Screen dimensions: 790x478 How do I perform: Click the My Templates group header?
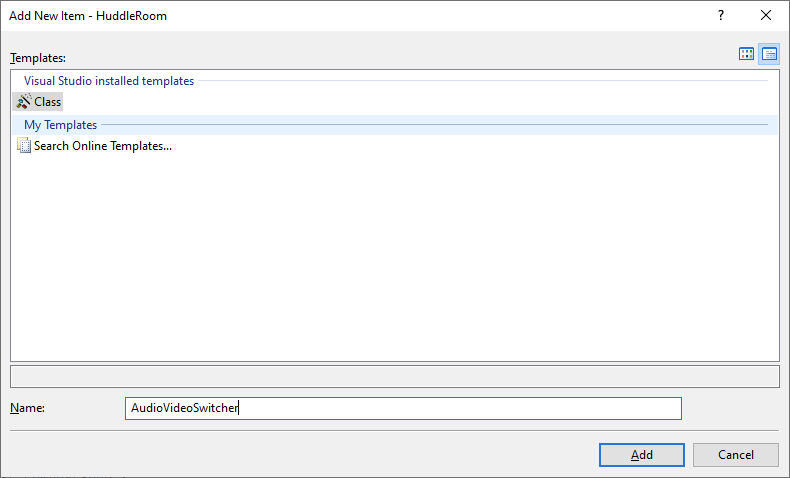[60, 125]
